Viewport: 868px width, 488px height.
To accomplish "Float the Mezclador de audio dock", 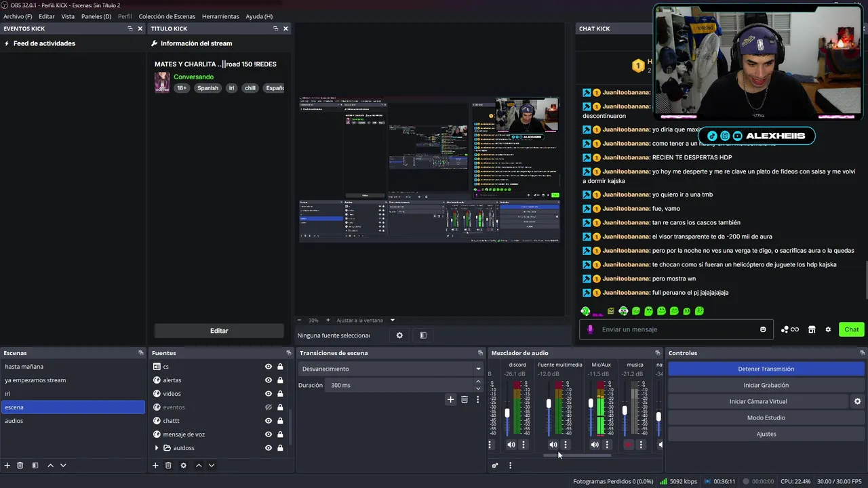I will (657, 353).
